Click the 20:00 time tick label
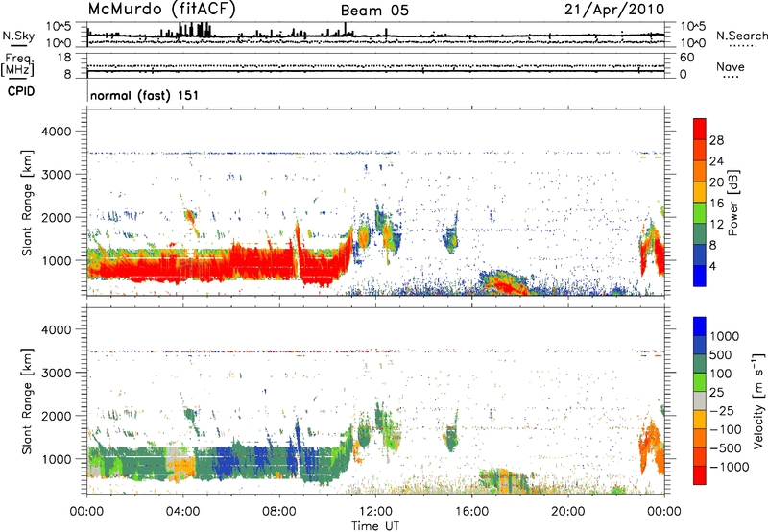 pyautogui.click(x=568, y=512)
